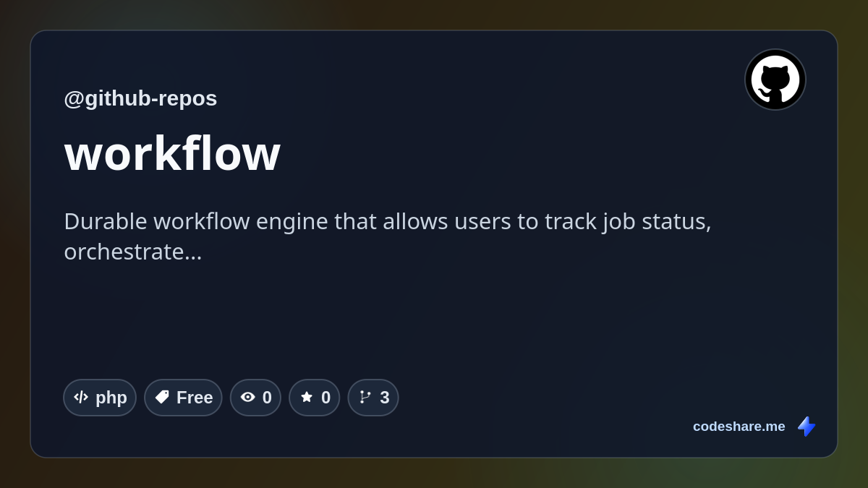
Task: Expand the truncated 'orchestrate...' text
Action: [133, 252]
